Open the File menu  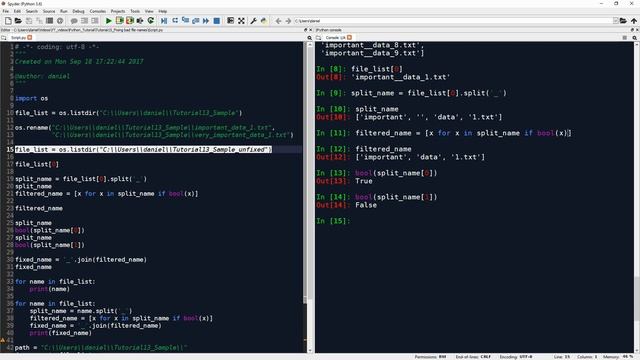[x=6, y=11]
